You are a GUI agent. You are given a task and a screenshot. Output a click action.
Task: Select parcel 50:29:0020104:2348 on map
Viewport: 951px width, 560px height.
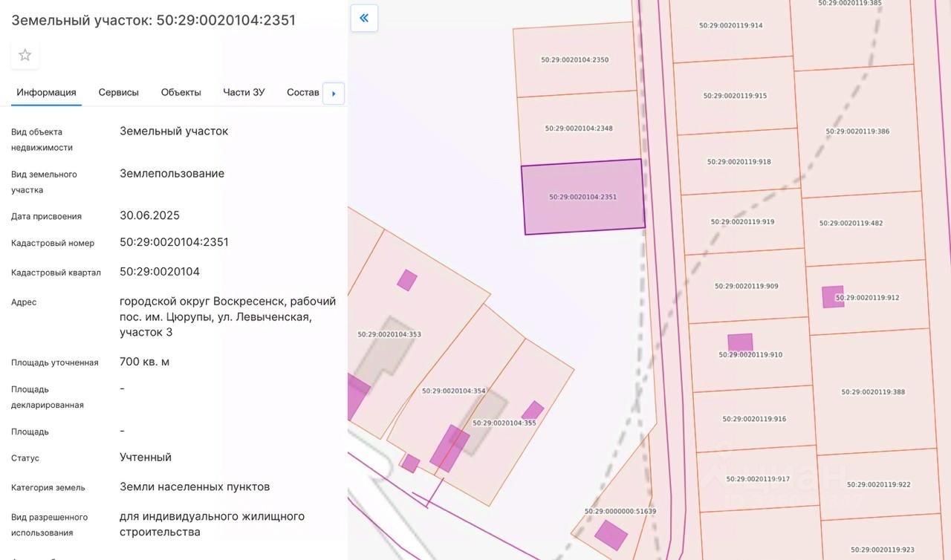580,128
